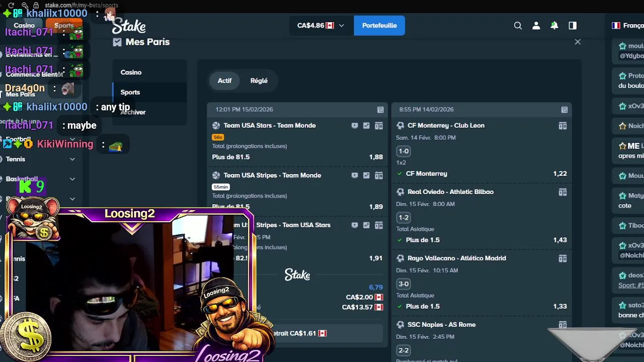Viewport: 644px width, 362px height.
Task: Open stats chart for Team USA Stars - Team Monde
Action: [366, 126]
